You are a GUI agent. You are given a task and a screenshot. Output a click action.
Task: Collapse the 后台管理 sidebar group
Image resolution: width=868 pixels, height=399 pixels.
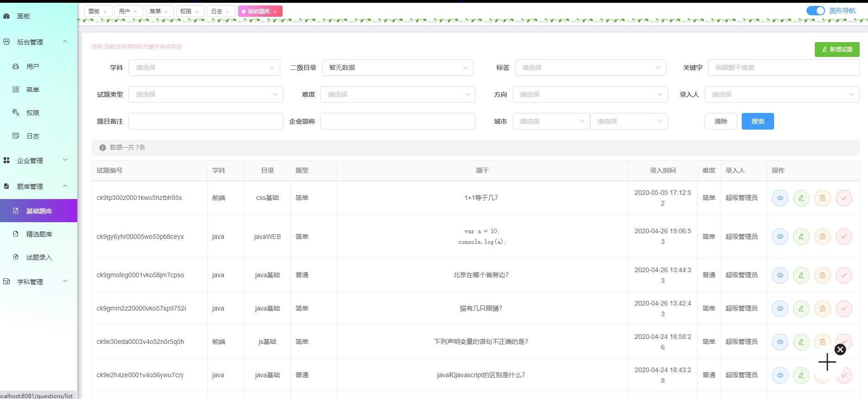pos(38,42)
